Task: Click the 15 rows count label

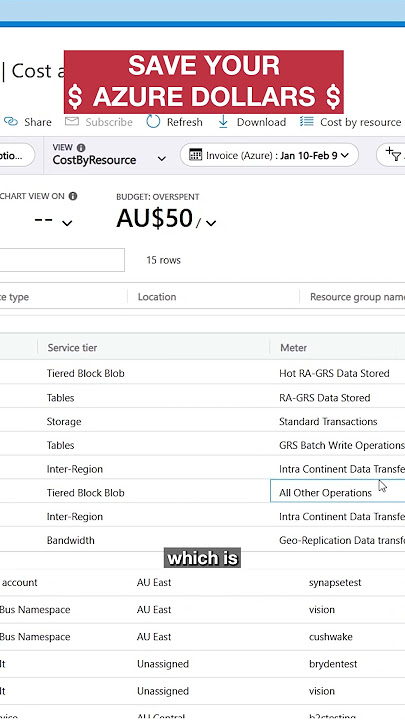Action: (x=163, y=260)
